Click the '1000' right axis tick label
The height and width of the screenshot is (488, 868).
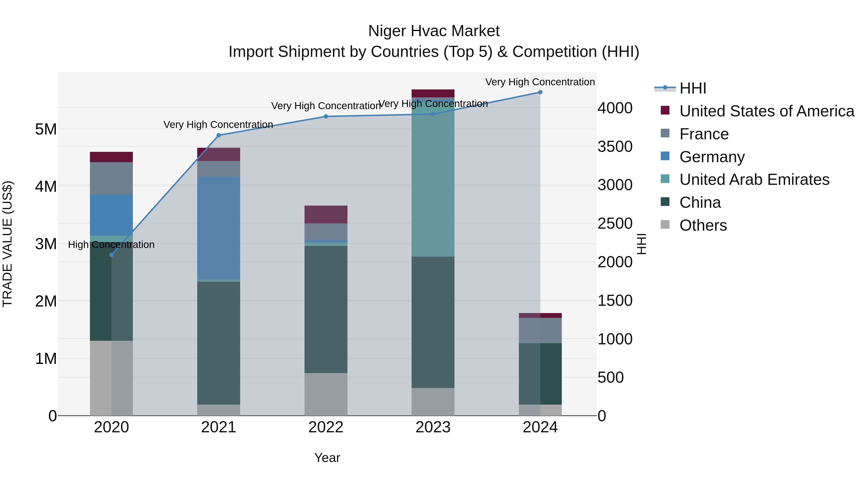point(615,339)
